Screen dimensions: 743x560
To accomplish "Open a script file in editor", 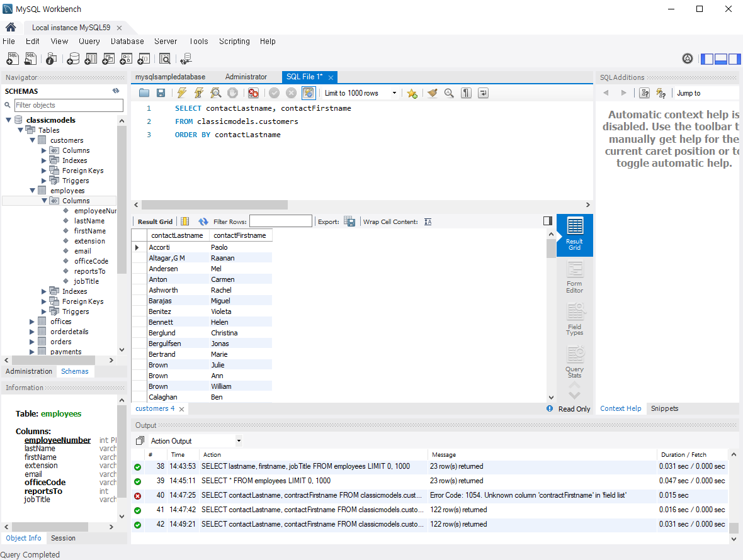I will coord(144,93).
